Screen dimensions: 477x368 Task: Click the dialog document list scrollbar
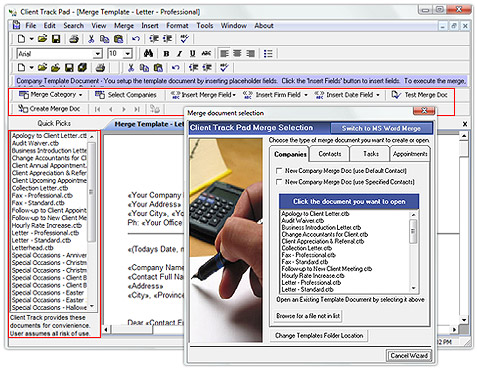[x=413, y=231]
